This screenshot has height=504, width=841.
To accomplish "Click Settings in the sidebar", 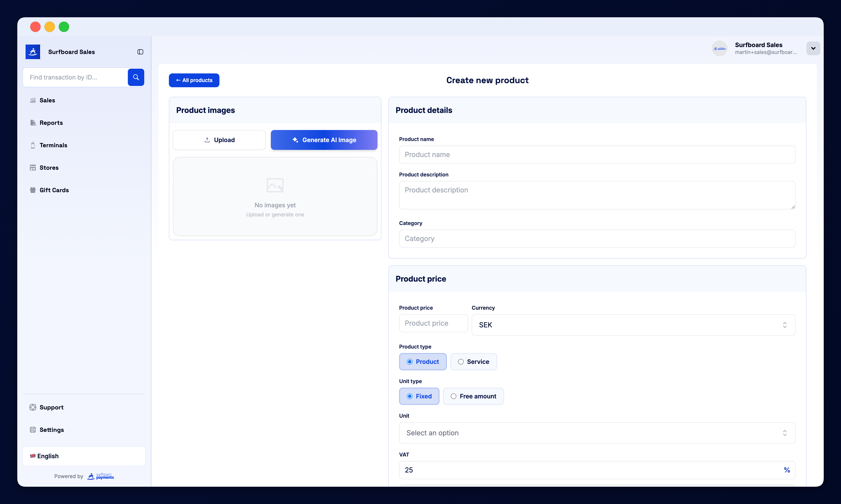I will [52, 430].
